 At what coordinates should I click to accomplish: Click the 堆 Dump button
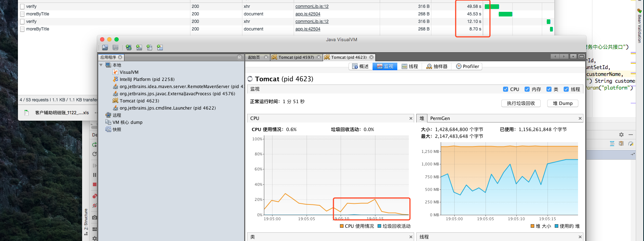(x=563, y=103)
